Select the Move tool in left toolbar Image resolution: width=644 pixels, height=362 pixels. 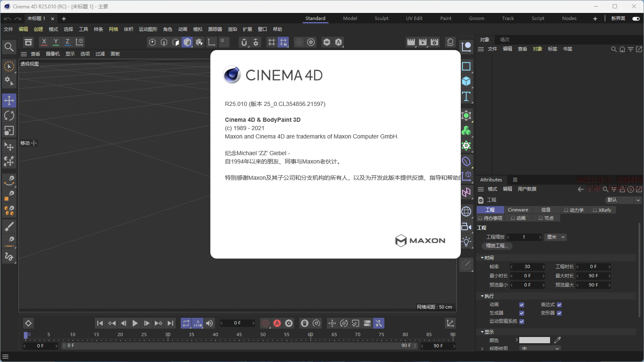pyautogui.click(x=9, y=101)
